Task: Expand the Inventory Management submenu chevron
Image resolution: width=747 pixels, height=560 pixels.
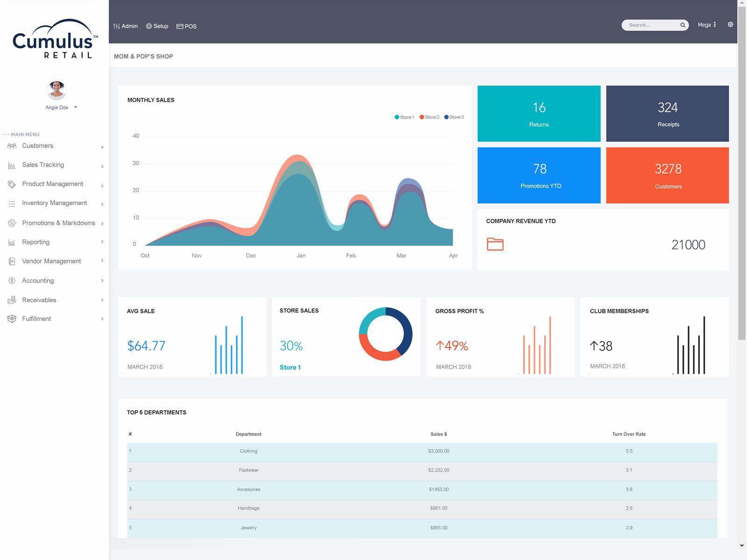Action: click(x=102, y=204)
